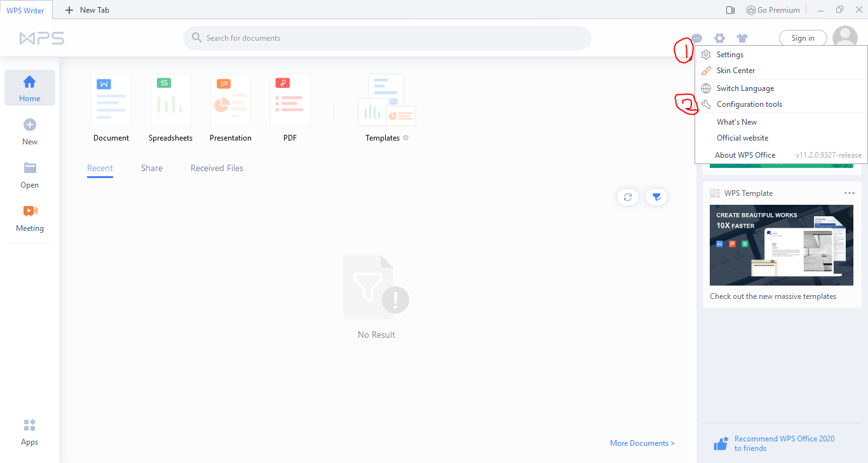Click the small plus icon beside Templates
This screenshot has width=868, height=463.
406,138
